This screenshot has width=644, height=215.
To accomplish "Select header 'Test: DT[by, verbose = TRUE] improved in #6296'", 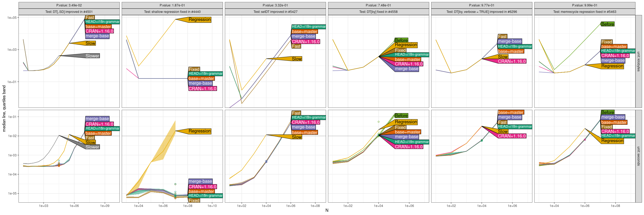I will (x=482, y=12).
